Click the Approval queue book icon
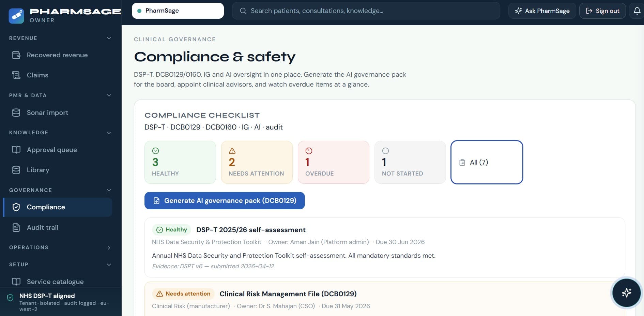644x316 pixels. [16, 150]
